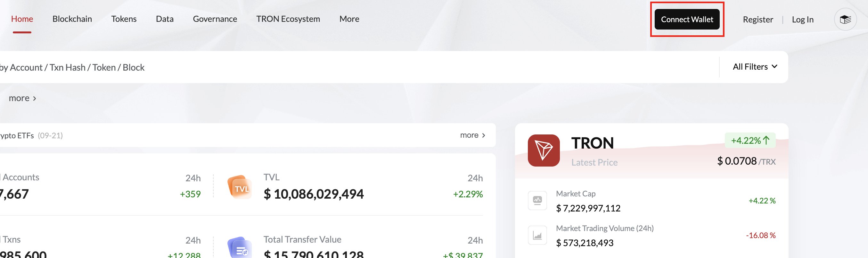Click the Market Cap icon
Screen dimensions: 868x258
tap(537, 201)
